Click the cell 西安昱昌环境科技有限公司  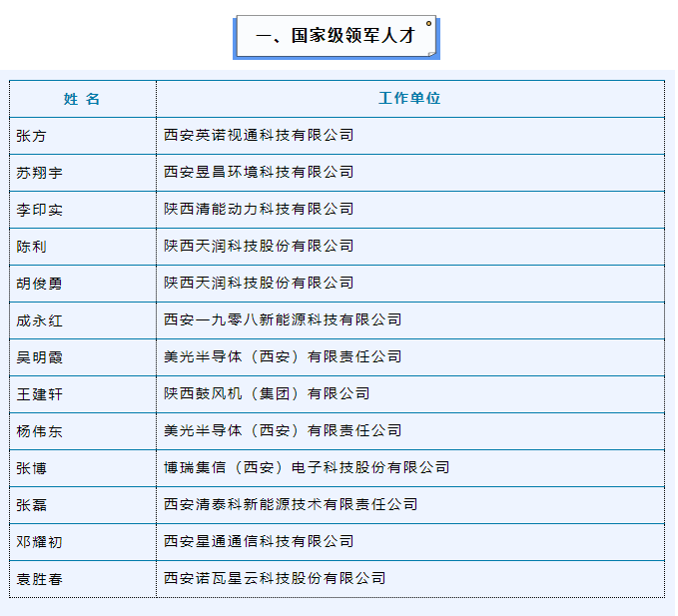259,172
